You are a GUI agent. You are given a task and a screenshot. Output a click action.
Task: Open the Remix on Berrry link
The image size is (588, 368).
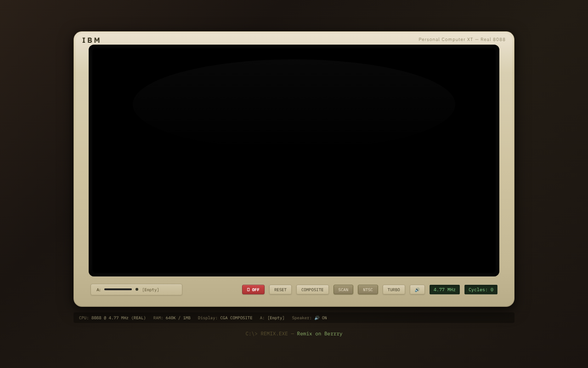coord(319,333)
